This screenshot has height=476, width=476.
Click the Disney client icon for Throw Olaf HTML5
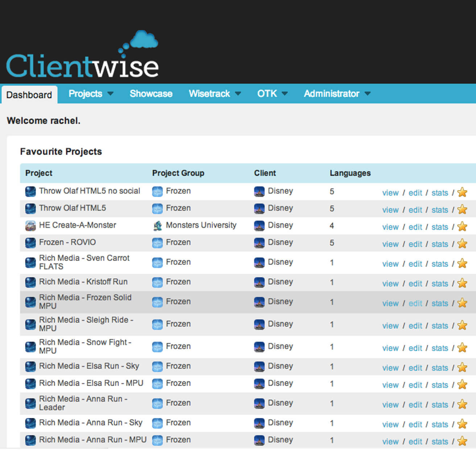pos(259,209)
